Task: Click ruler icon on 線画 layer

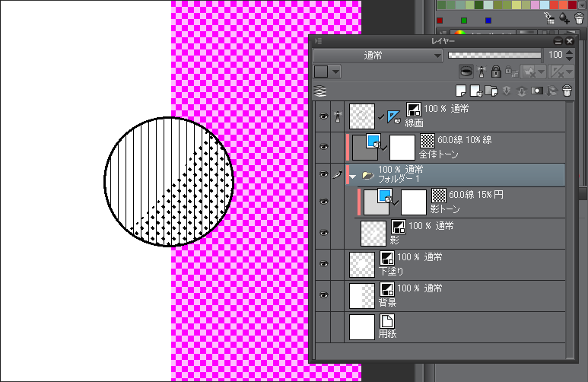Action: (393, 116)
